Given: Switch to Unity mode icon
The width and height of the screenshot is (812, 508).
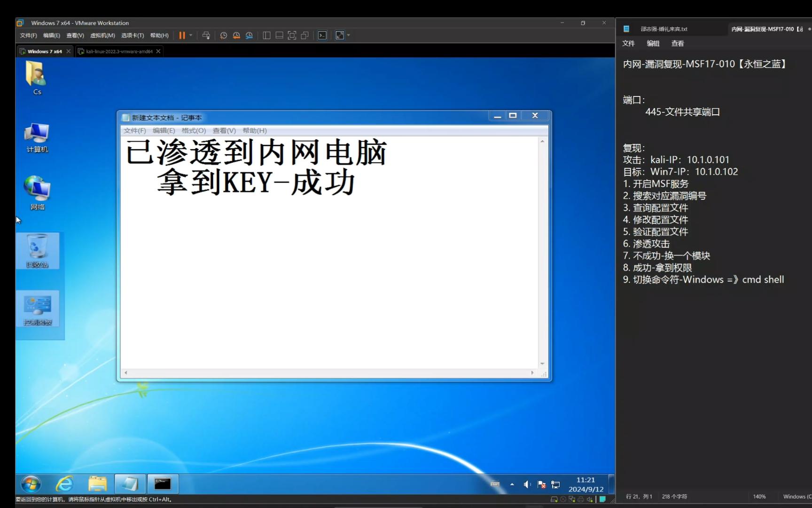Looking at the screenshot, I should 304,35.
